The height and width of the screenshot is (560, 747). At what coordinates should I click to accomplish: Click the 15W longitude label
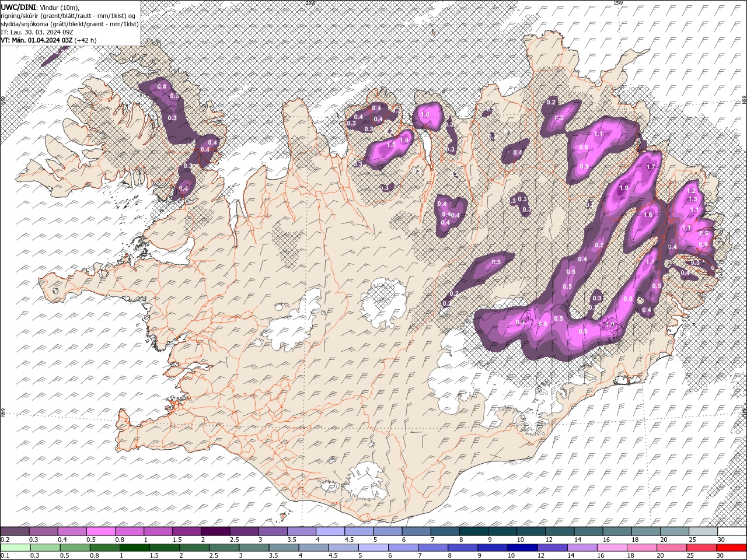coord(618,3)
